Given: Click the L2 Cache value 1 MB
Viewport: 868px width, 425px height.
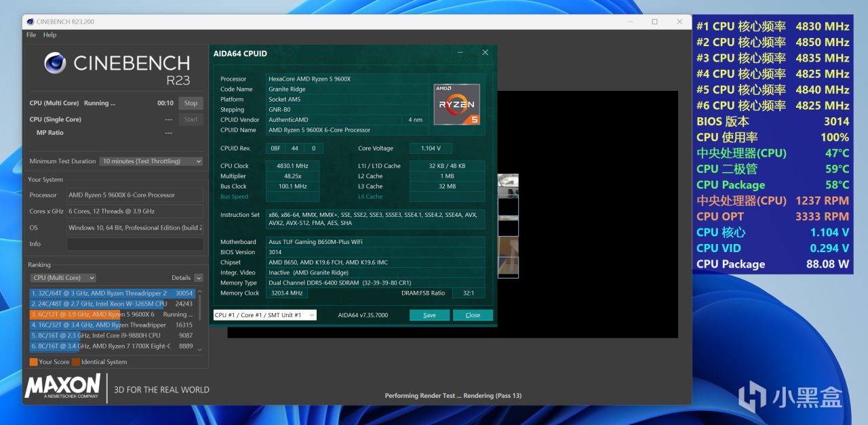Looking at the screenshot, I should (447, 176).
